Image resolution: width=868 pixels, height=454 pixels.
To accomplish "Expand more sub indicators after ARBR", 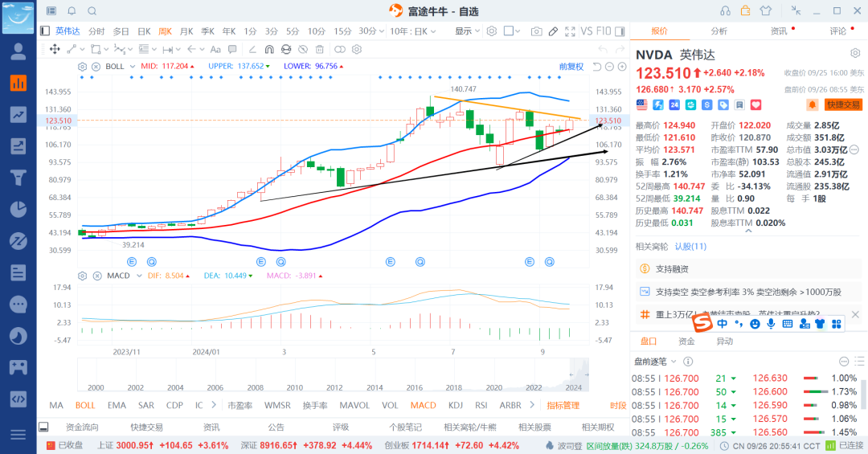I will click(x=532, y=405).
